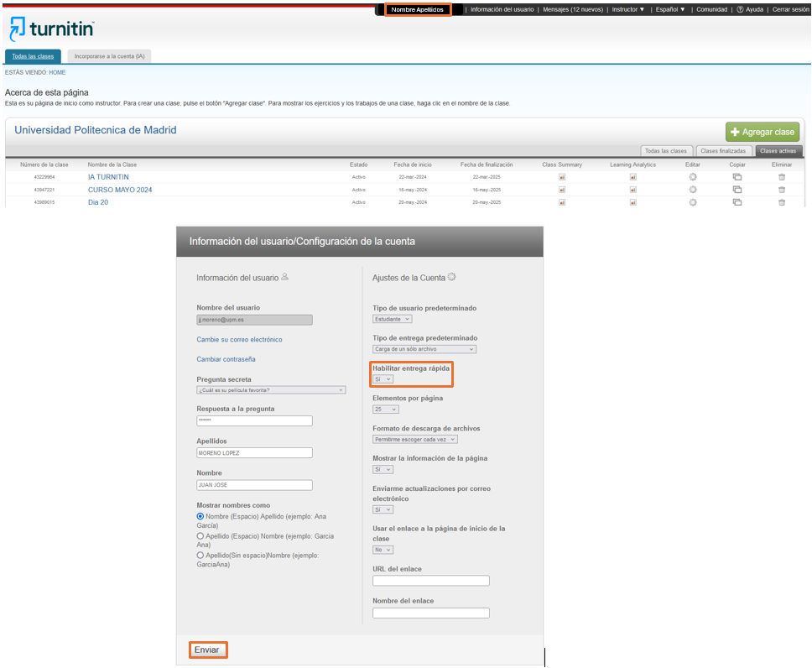Click the Nombre Apellidos user name

[418, 9]
